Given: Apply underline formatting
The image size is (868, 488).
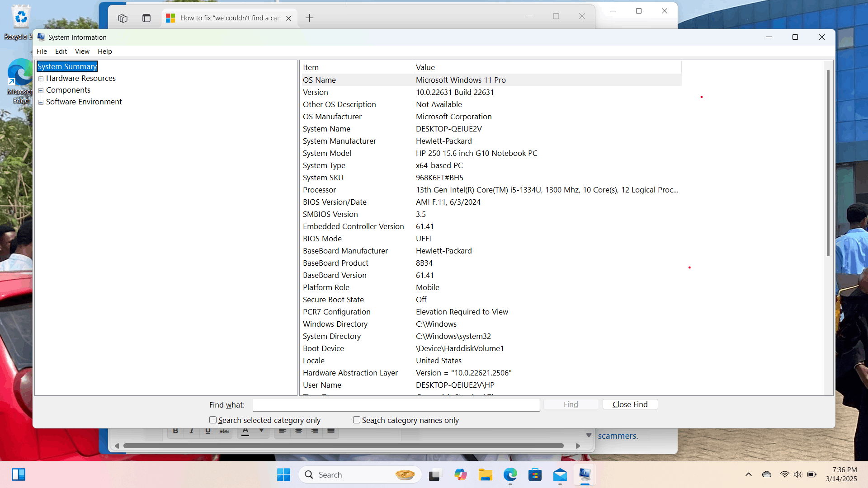Looking at the screenshot, I should tap(208, 432).
